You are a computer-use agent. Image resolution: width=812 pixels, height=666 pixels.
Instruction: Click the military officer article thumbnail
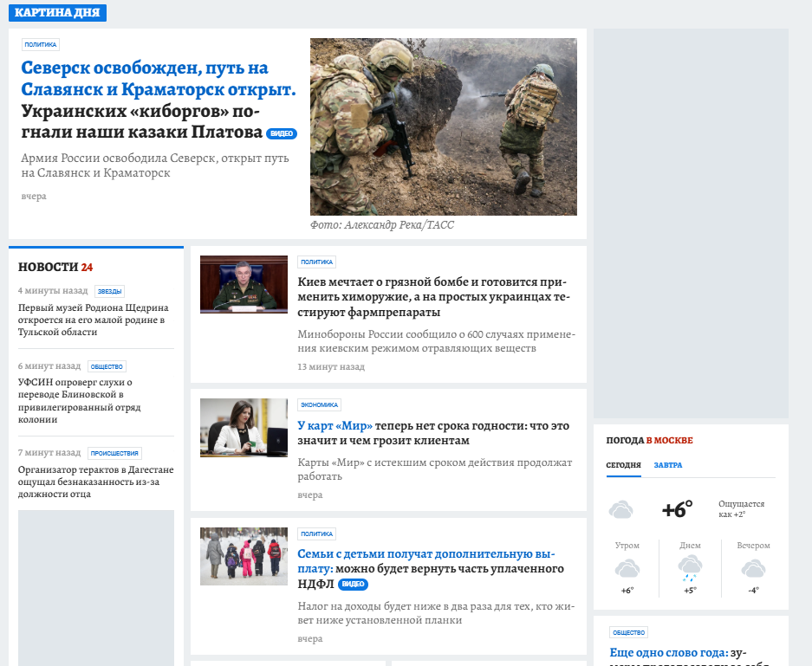(x=244, y=284)
